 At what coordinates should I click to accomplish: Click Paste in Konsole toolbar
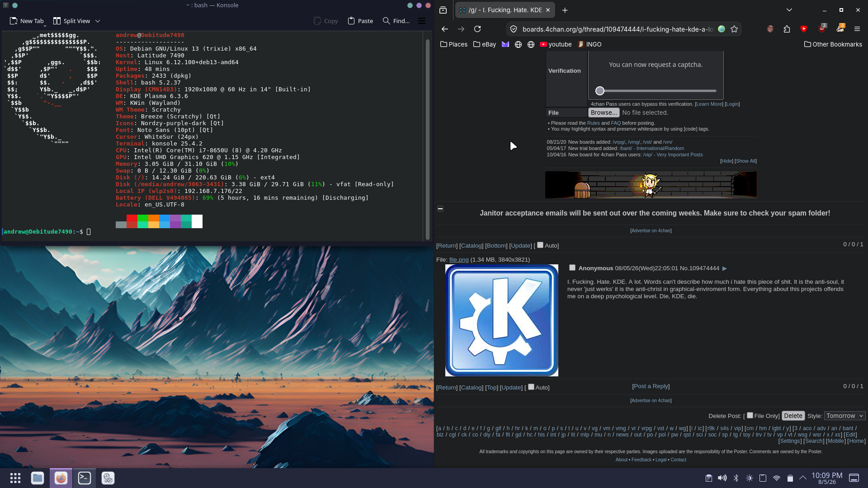(360, 21)
